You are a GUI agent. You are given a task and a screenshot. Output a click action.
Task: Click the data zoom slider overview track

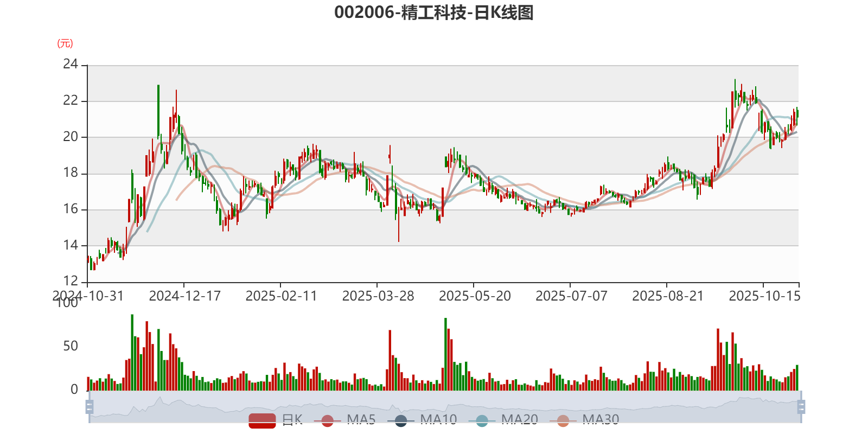tap(445, 406)
